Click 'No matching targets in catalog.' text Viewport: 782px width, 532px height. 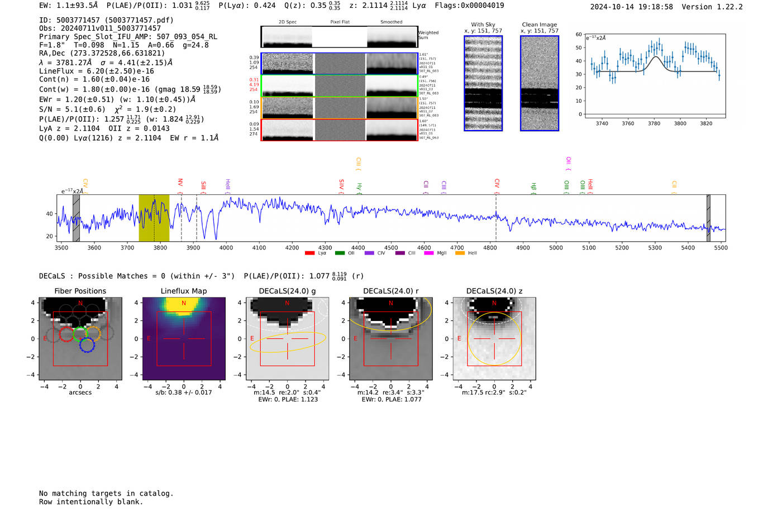click(106, 493)
